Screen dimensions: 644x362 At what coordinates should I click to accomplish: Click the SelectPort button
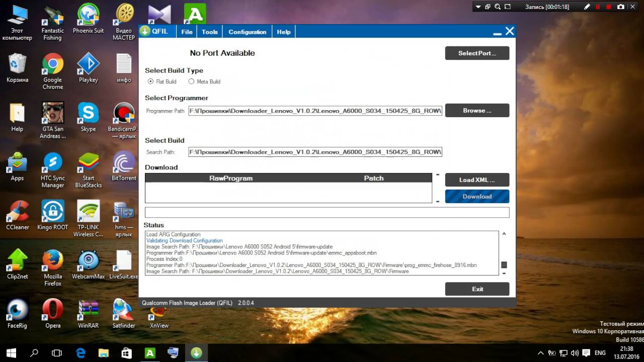coord(477,53)
